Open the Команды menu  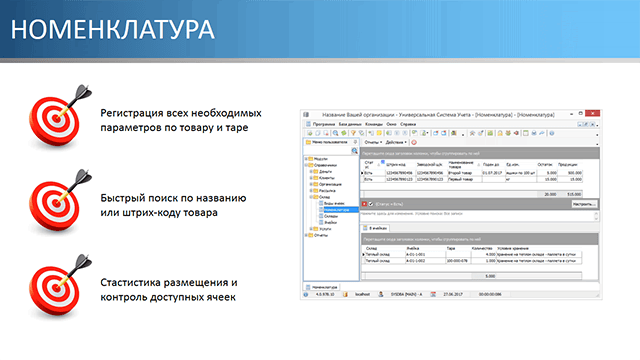pos(374,124)
